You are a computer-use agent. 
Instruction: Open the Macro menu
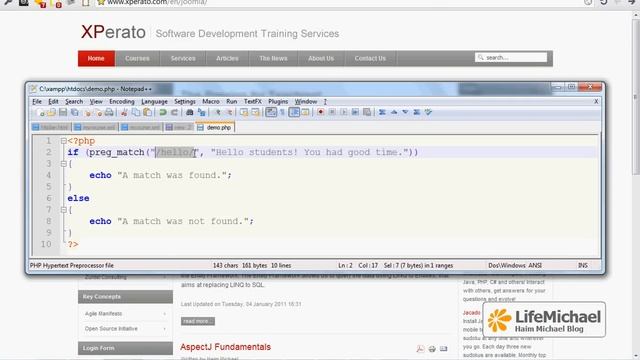(x=211, y=102)
